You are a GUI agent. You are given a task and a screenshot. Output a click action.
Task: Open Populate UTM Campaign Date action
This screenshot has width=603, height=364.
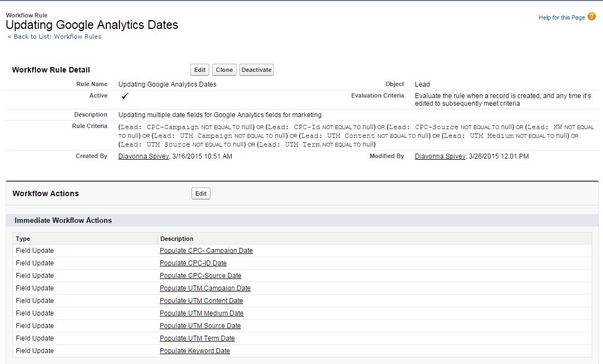(205, 288)
